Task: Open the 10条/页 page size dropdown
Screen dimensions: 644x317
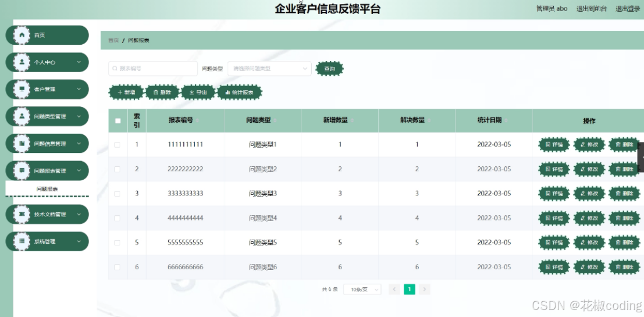Action: (x=362, y=290)
